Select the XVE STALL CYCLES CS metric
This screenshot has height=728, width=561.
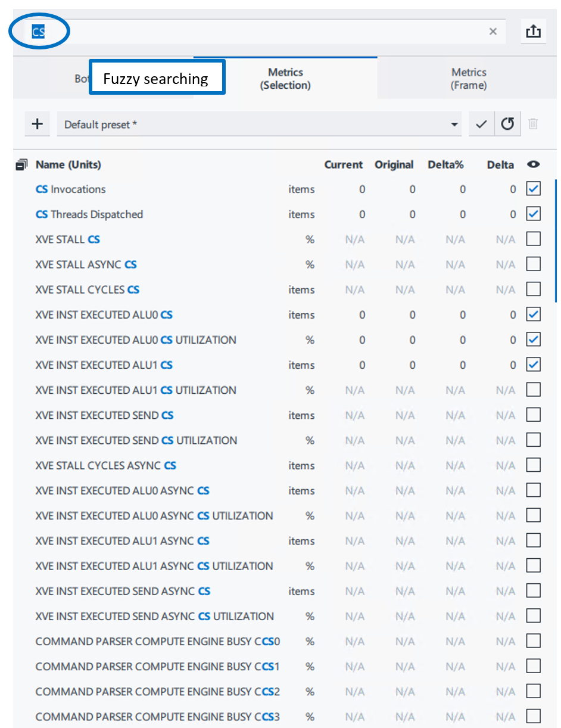click(x=88, y=290)
